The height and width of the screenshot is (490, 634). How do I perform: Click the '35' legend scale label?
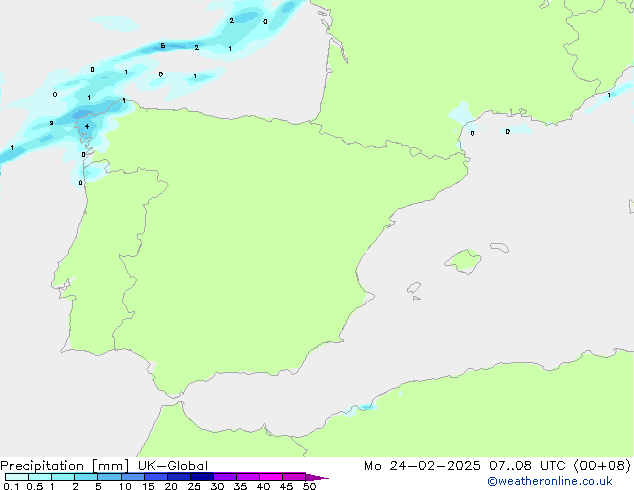point(240,486)
